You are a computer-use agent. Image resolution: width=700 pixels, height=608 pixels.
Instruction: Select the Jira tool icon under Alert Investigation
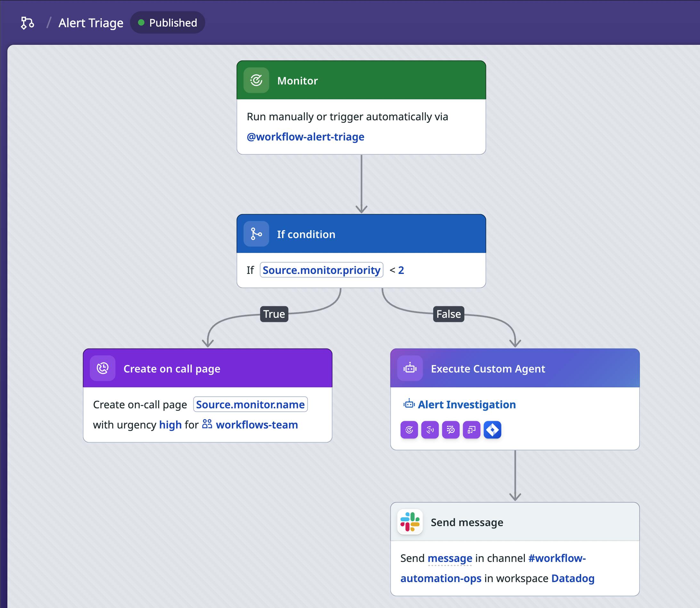coord(492,430)
